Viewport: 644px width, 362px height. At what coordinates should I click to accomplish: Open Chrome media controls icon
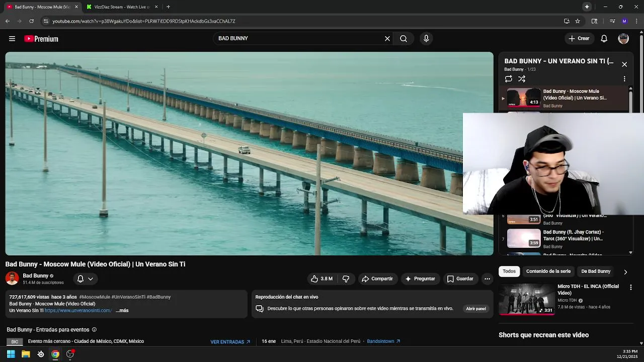[x=612, y=21]
